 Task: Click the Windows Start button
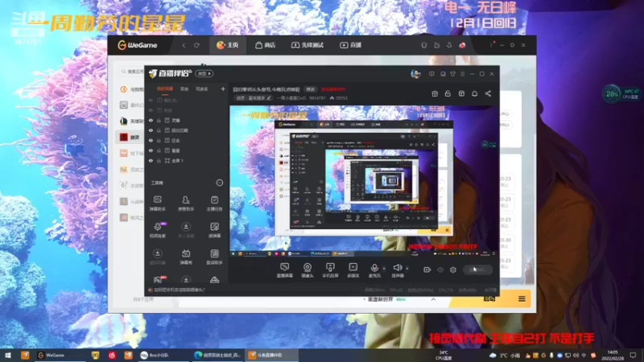click(x=8, y=355)
